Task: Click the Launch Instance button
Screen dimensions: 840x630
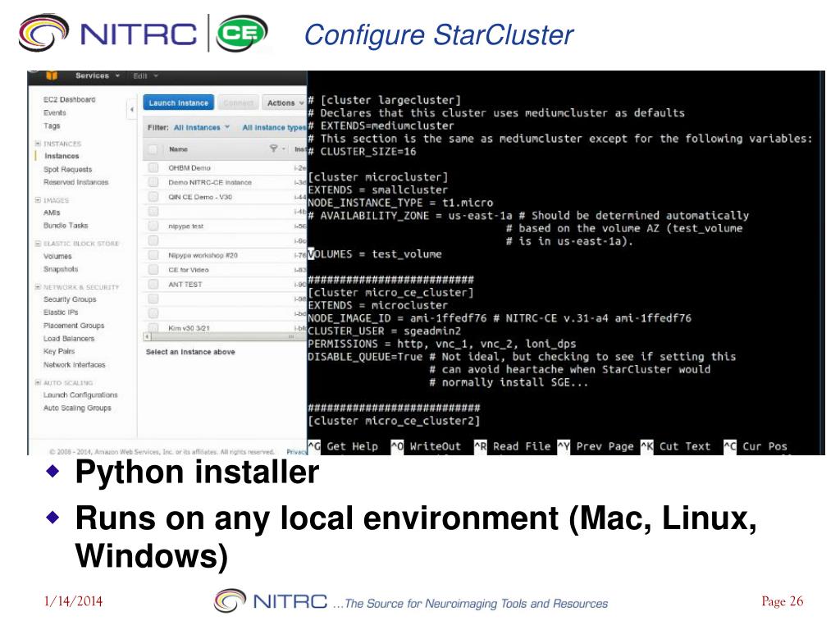Action: (178, 103)
